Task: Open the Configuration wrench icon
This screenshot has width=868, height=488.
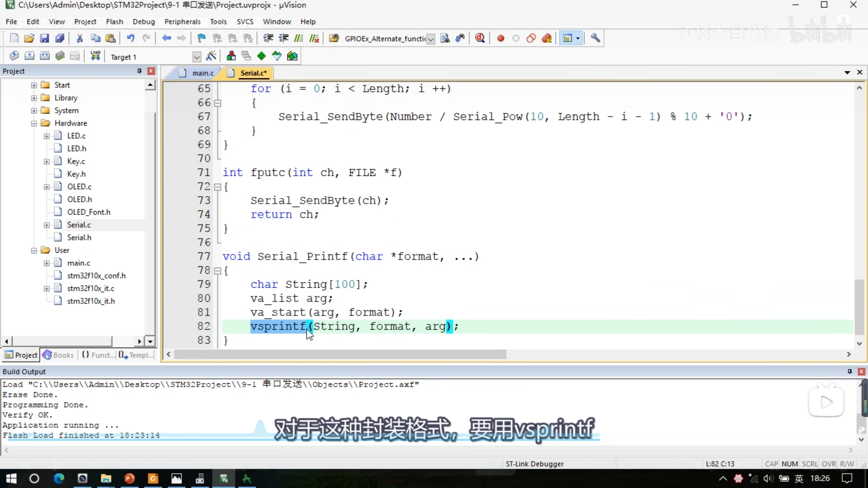Action: click(x=595, y=38)
